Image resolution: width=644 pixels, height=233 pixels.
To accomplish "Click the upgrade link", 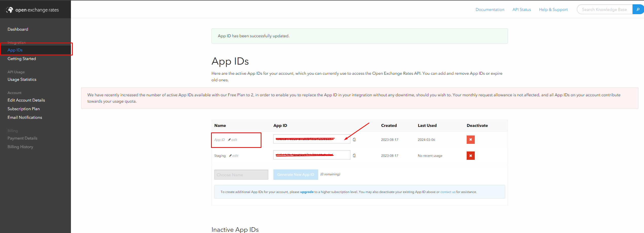I will tap(307, 192).
